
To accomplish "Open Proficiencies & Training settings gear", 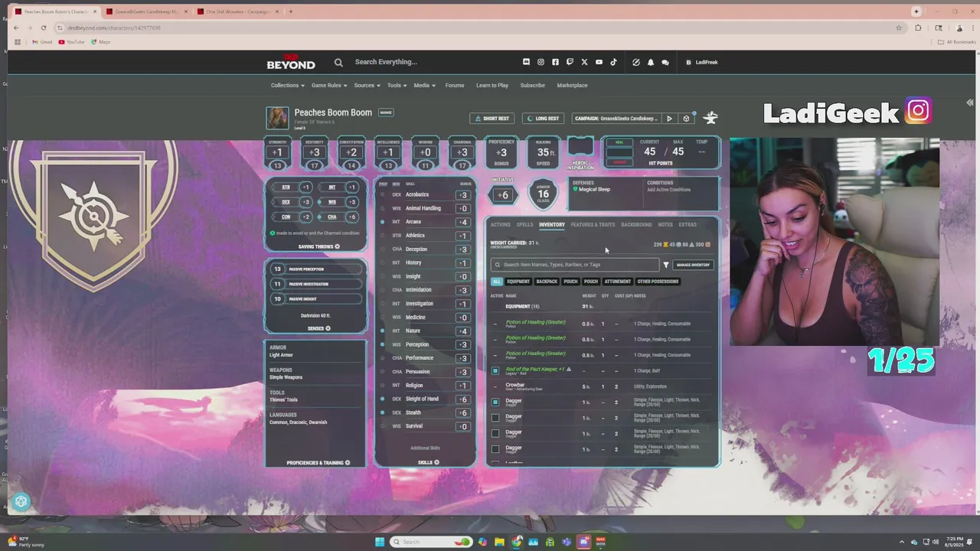I will pyautogui.click(x=348, y=463).
